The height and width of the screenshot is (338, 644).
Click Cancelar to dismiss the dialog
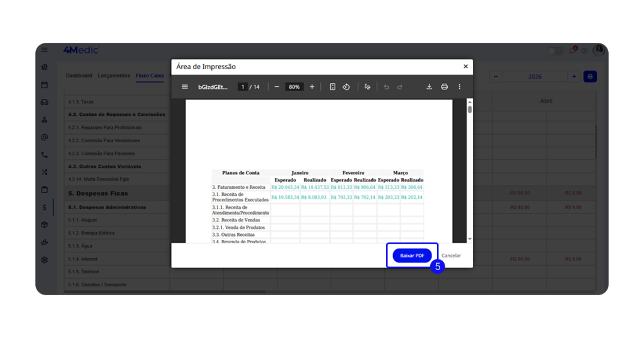451,256
